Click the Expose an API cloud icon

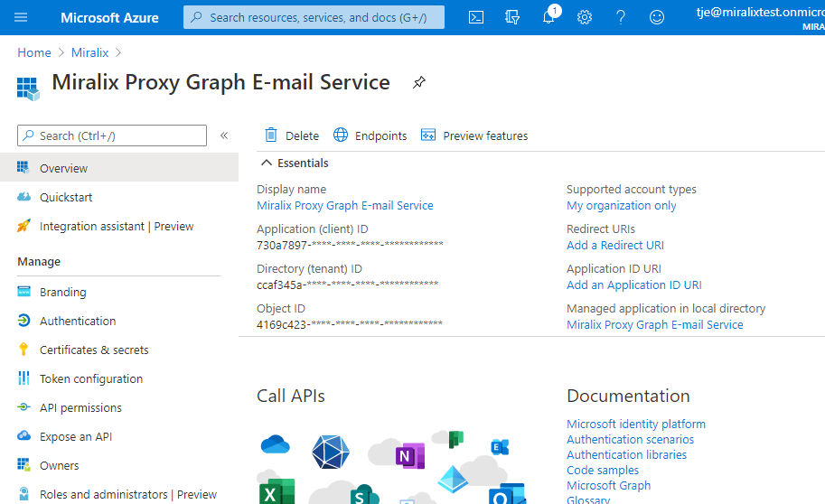(x=23, y=436)
